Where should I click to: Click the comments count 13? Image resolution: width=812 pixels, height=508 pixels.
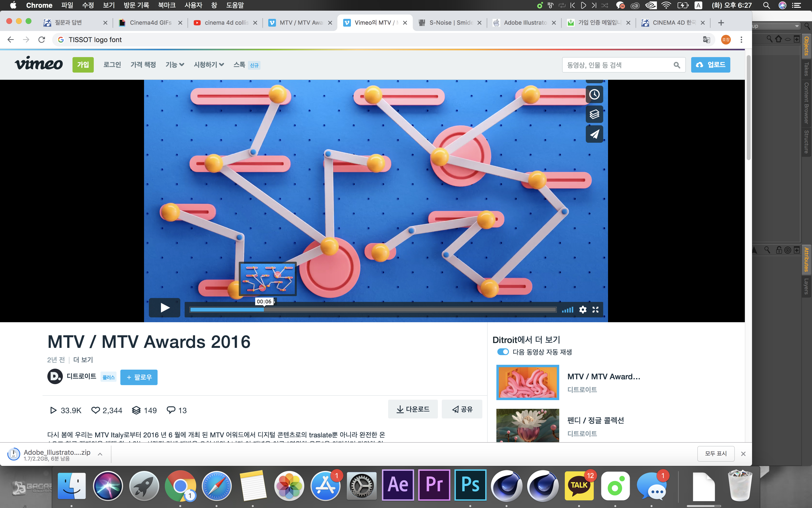176,410
